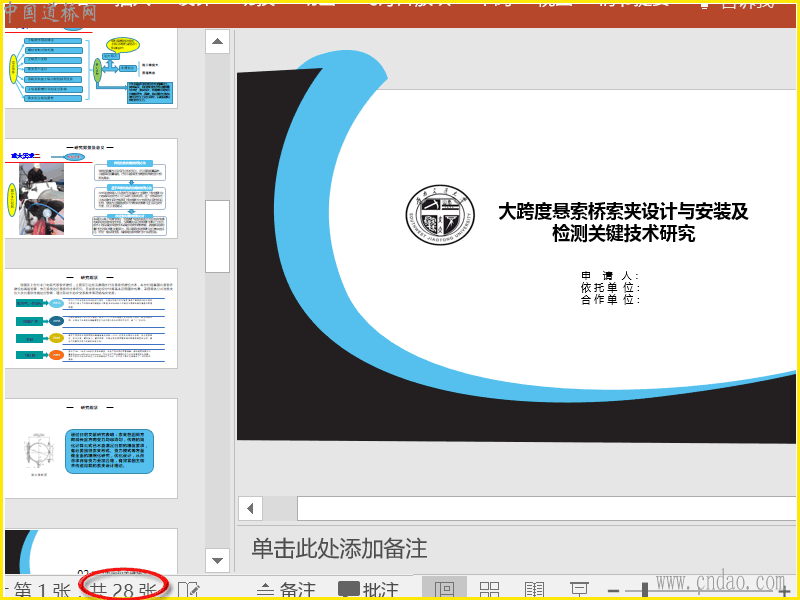Screen dimensions: 800x600
Task: Click the zoom out minus button
Action: tap(614, 591)
